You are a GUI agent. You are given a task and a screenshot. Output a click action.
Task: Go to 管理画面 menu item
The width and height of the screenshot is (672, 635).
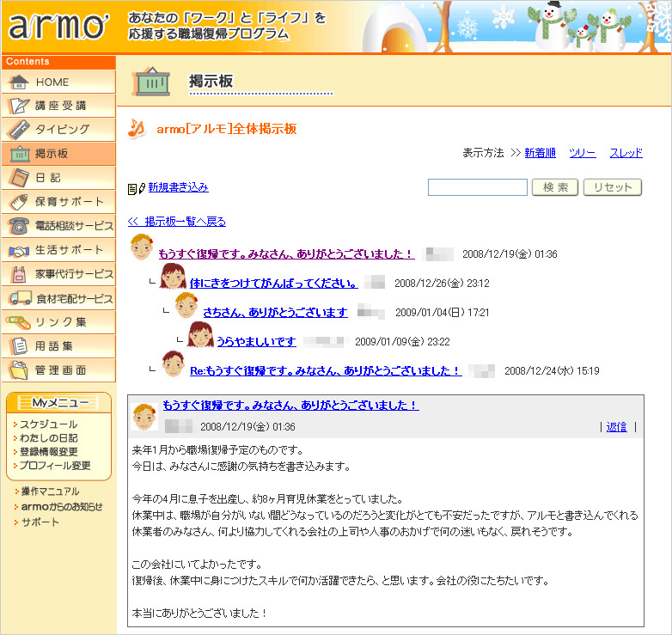58,369
